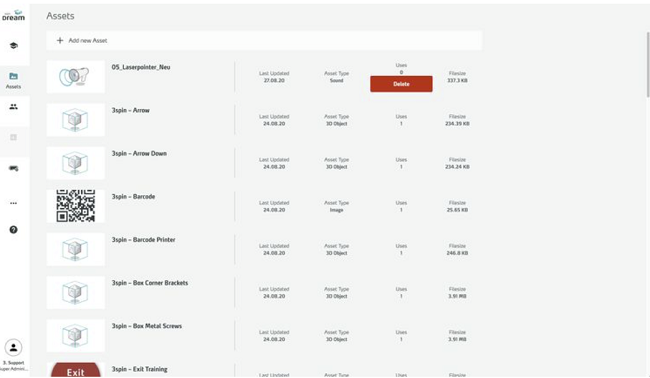Select asset name 3spin – Arrow

131,110
